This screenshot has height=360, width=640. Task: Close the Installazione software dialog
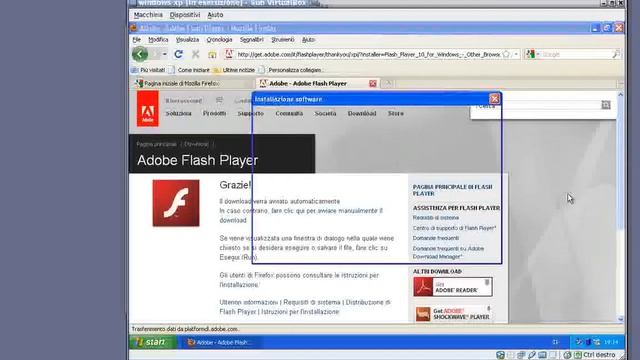point(494,99)
